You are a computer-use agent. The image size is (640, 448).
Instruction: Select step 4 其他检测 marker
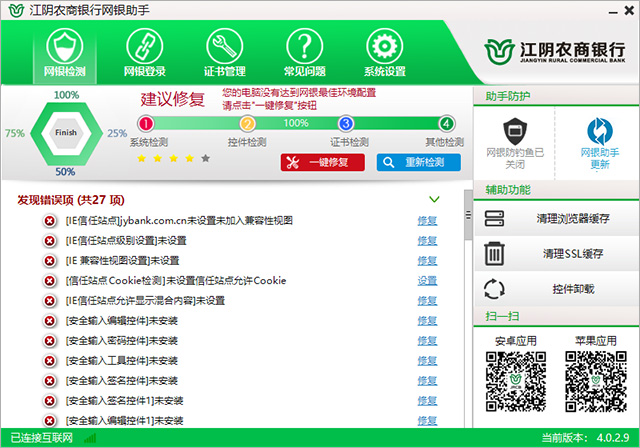point(447,123)
